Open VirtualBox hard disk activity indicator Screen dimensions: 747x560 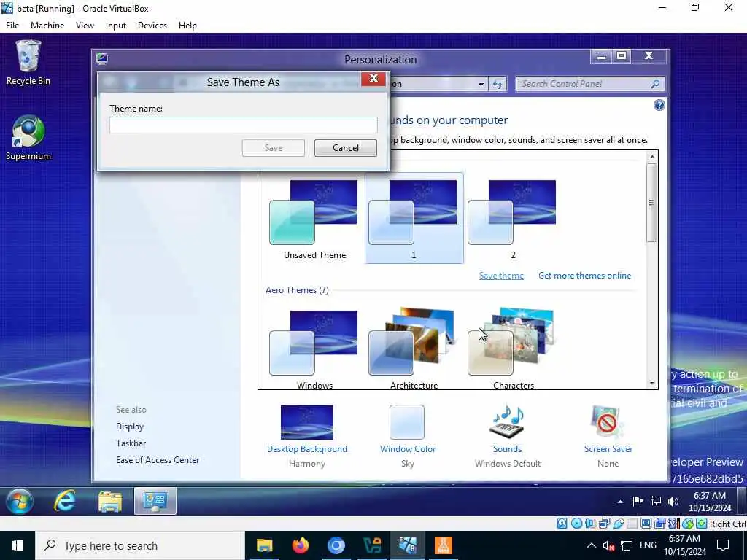[562, 524]
